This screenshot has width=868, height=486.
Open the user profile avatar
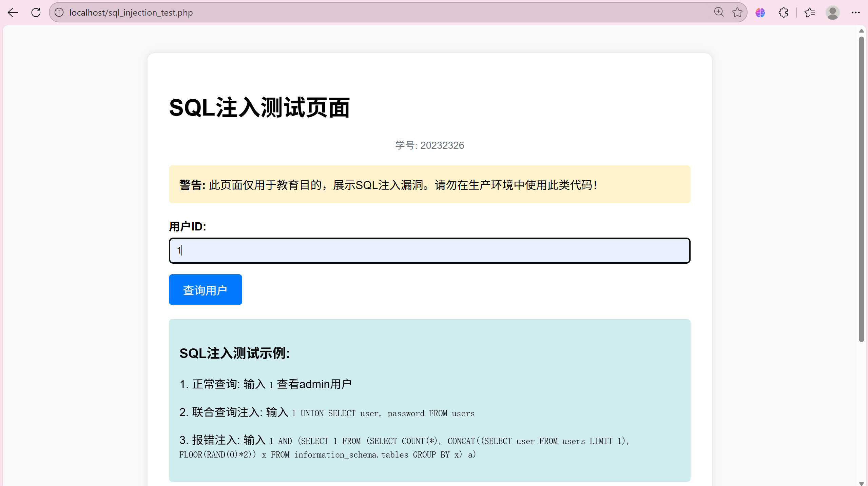pyautogui.click(x=832, y=13)
